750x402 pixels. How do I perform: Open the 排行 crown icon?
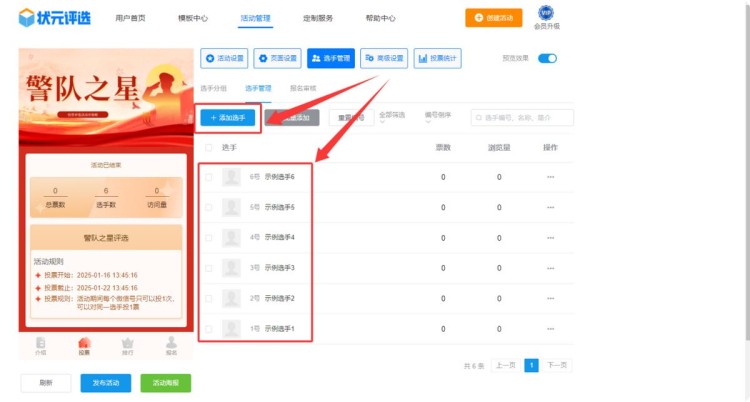tap(127, 345)
